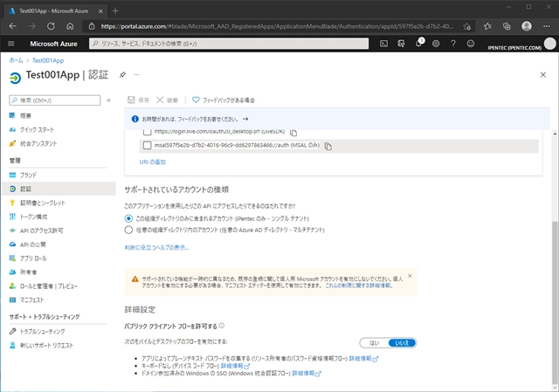
Task: Select multitenant Azure AD account option
Action: pos(128,230)
